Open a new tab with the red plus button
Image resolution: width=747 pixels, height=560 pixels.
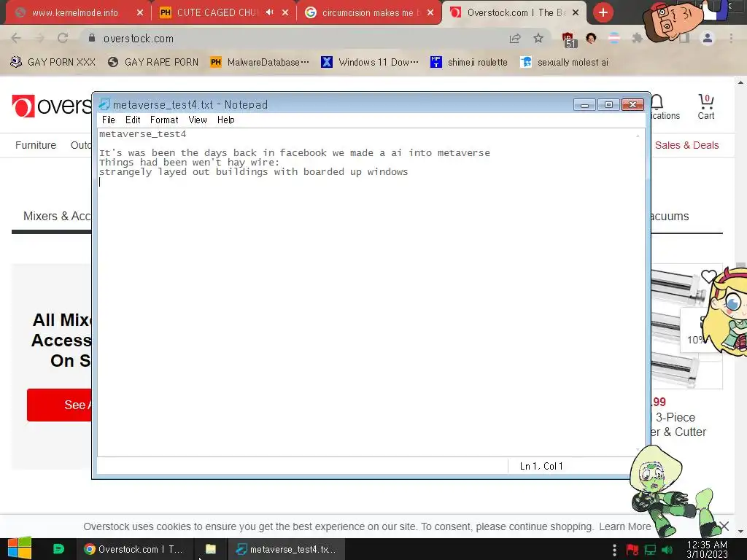pos(603,12)
